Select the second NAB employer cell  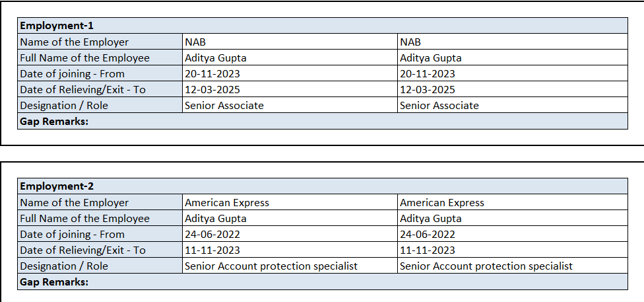(512, 42)
